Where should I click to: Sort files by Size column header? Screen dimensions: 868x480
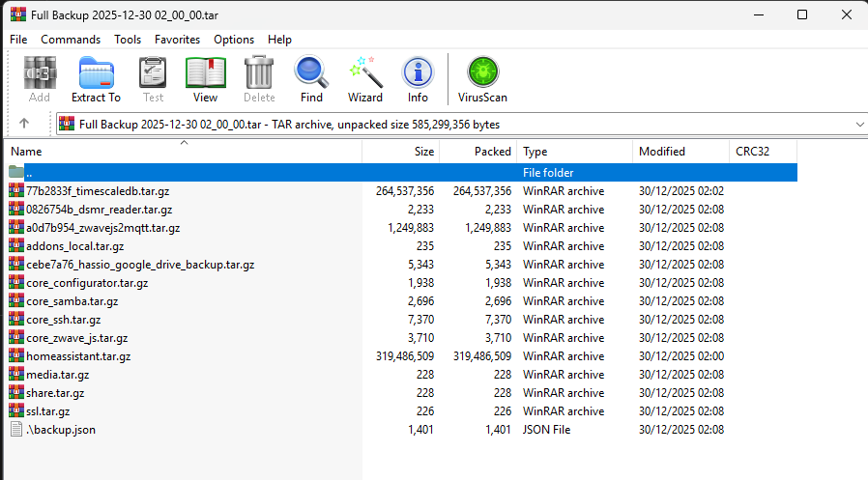coord(423,152)
